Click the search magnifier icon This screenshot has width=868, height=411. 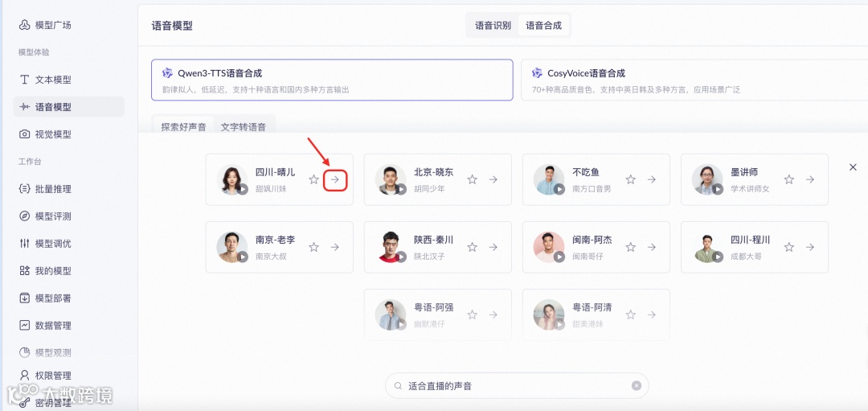tap(398, 385)
